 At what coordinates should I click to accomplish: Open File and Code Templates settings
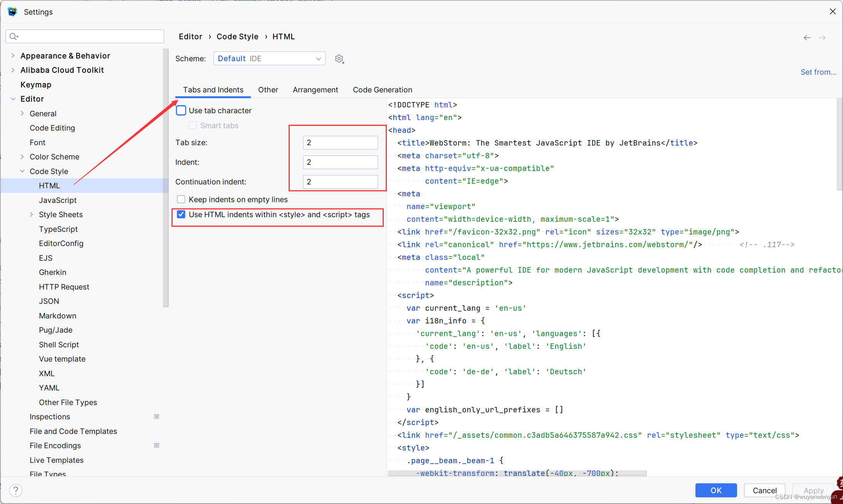[73, 431]
